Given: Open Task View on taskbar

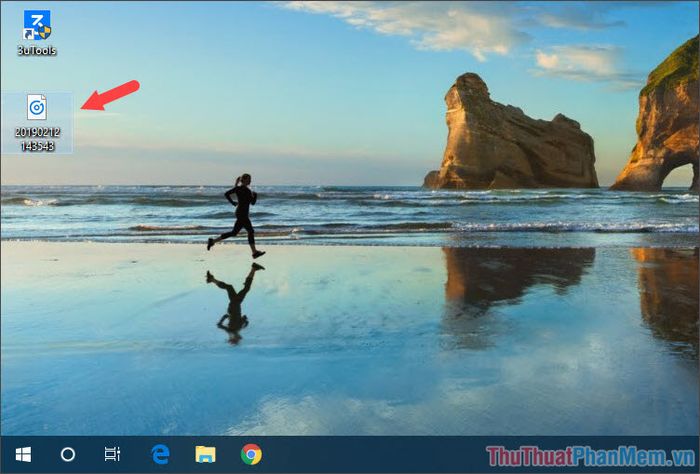Looking at the screenshot, I should pos(112,454).
